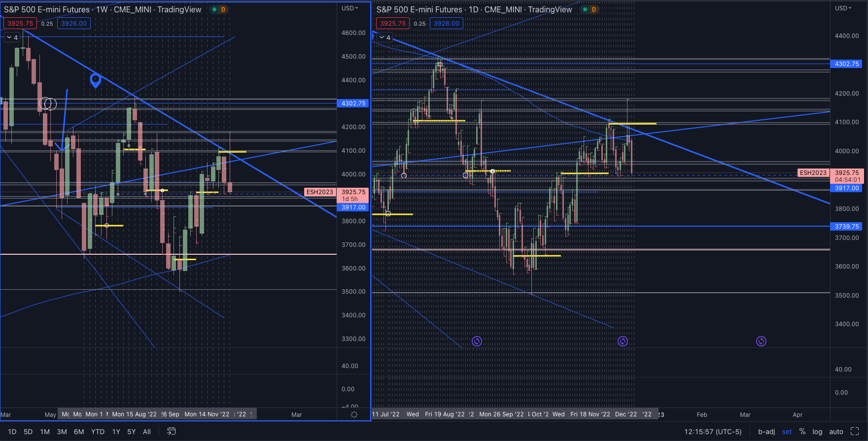Click current price 3925.75 label on daily axis

847,173
